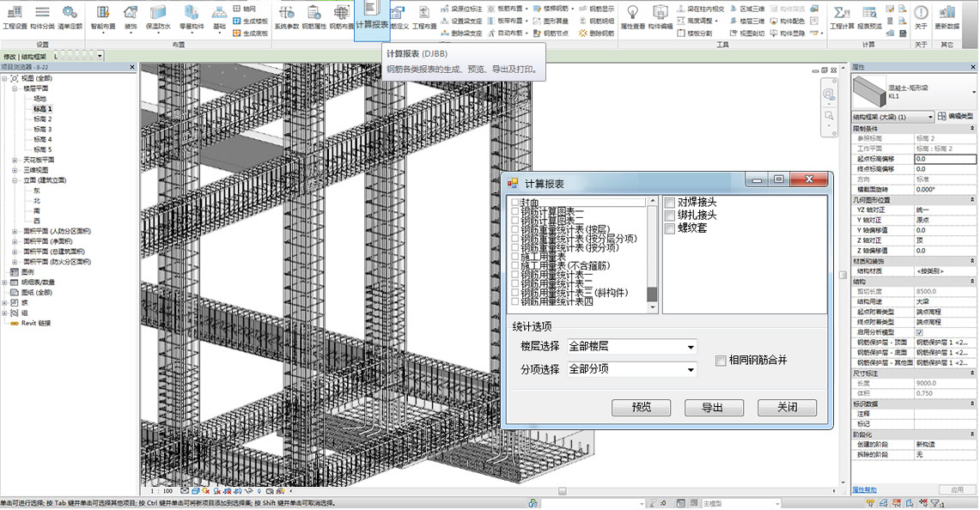Click the 预览 button
This screenshot has width=980, height=510.
click(641, 408)
